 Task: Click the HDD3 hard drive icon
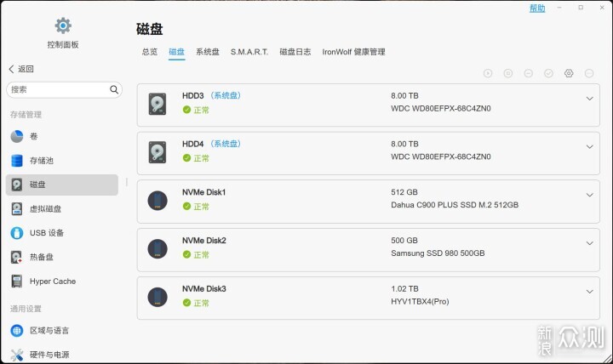tap(158, 104)
